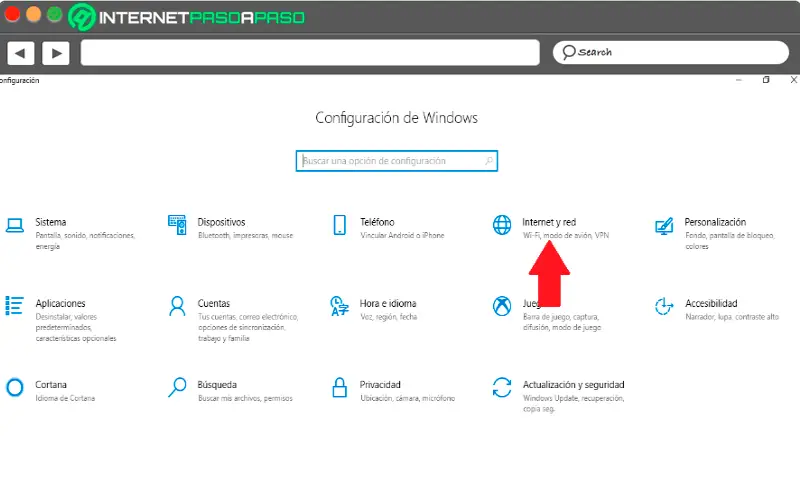Open the Actualización y seguridad sync icon
This screenshot has height=500, width=800.
point(502,387)
